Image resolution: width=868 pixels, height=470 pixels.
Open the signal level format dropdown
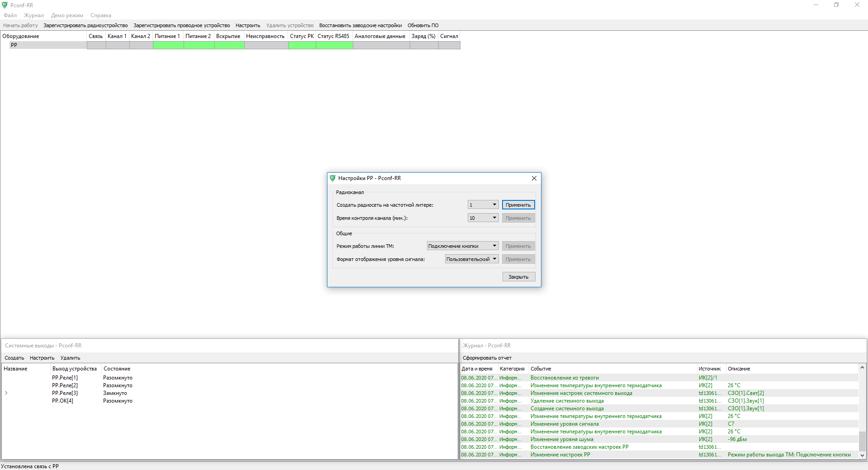click(471, 259)
